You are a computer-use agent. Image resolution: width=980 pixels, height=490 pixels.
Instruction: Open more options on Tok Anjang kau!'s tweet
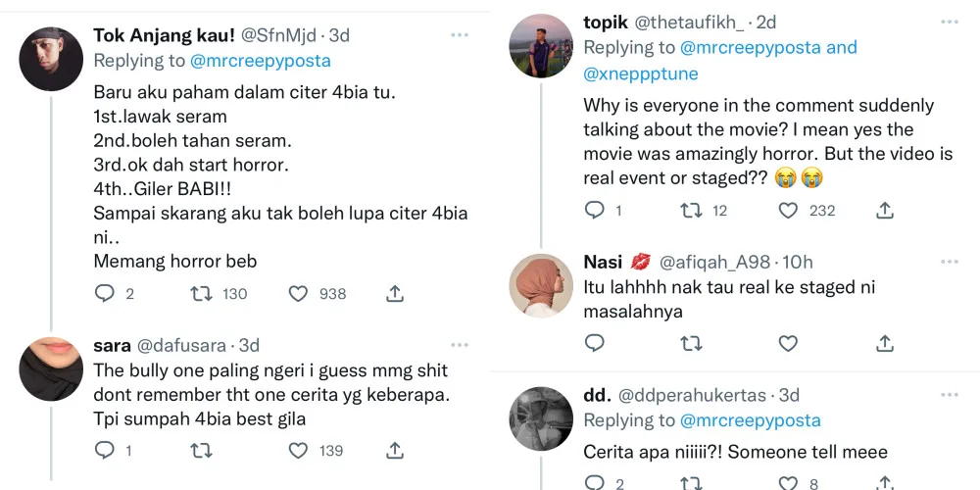[x=460, y=35]
